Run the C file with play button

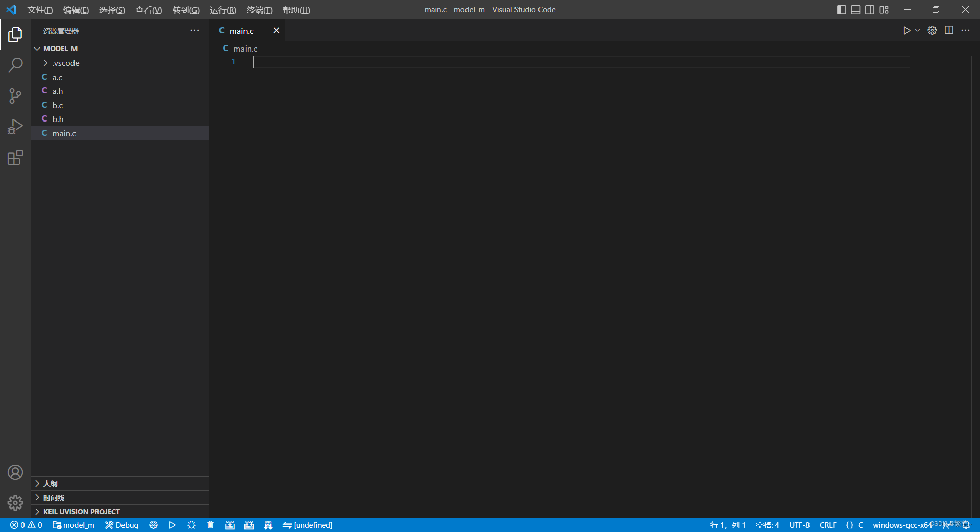point(906,31)
